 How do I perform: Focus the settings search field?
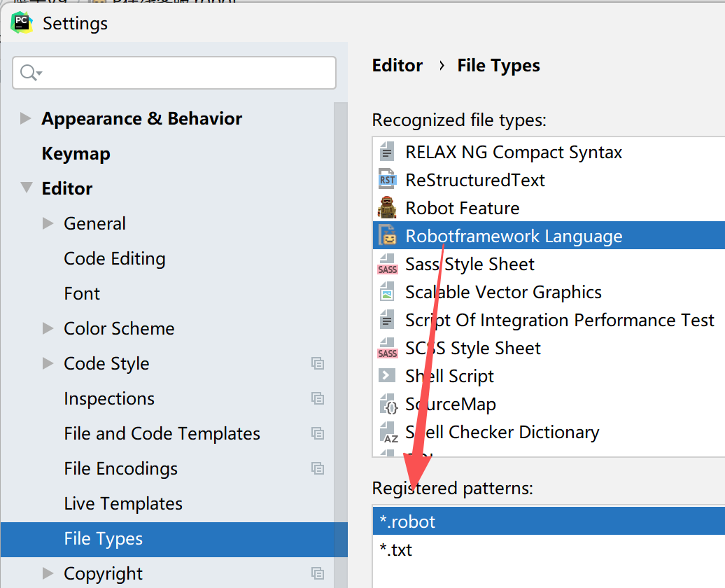click(x=174, y=73)
